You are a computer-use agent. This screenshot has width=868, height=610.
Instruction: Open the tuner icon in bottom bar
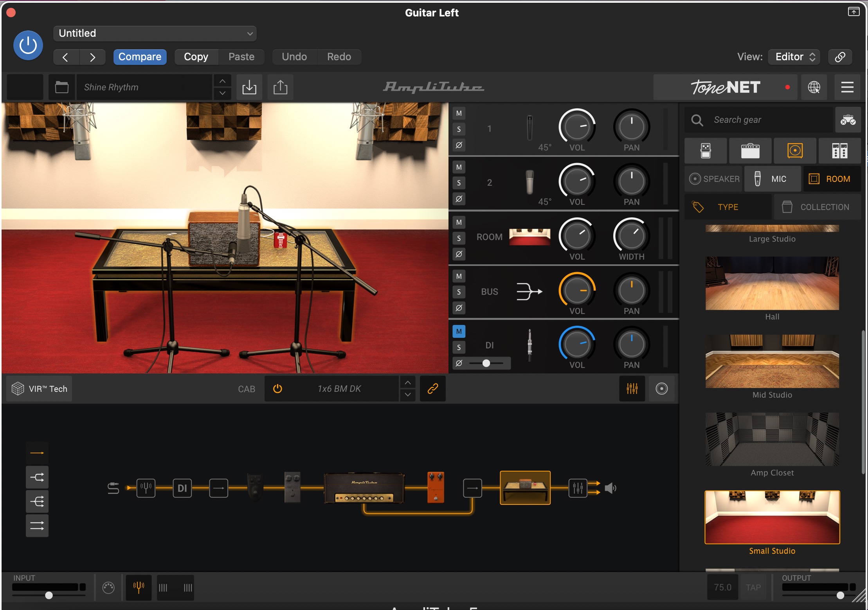click(139, 587)
